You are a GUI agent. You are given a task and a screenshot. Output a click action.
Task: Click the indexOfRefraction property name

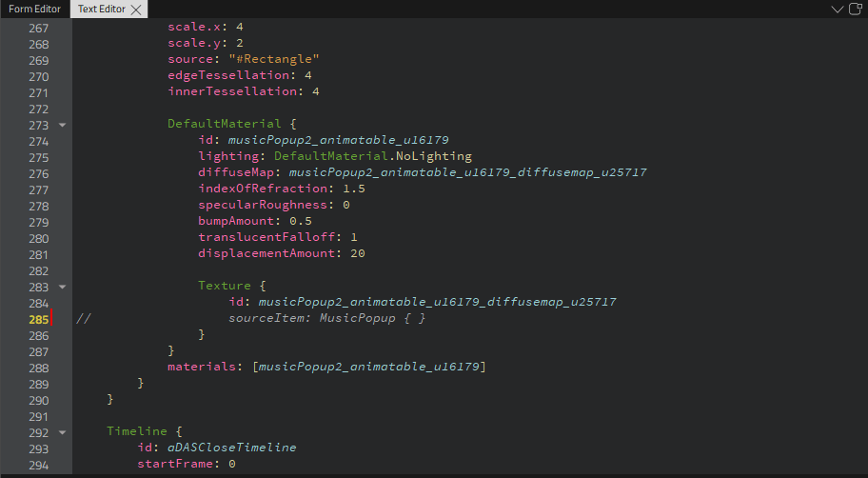coord(254,189)
